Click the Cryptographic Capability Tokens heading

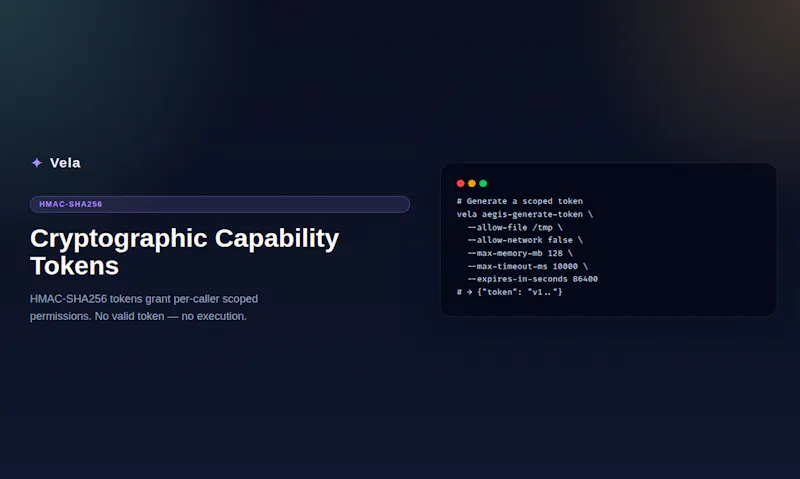[184, 252]
